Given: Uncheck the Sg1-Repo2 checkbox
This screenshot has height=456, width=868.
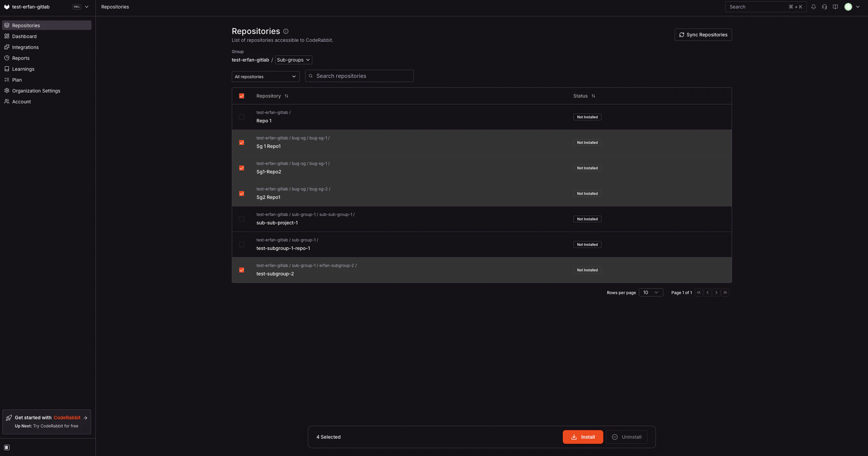Looking at the screenshot, I should [x=242, y=168].
